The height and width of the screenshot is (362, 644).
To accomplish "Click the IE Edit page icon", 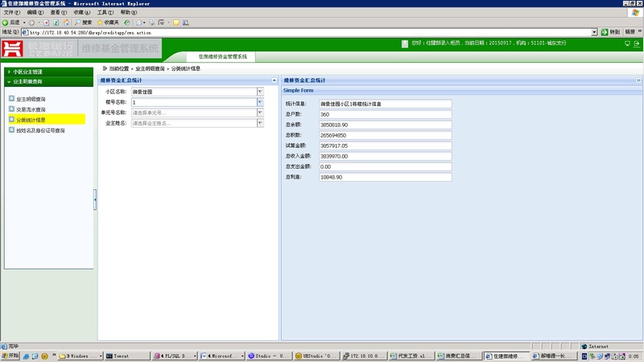I will [x=161, y=23].
